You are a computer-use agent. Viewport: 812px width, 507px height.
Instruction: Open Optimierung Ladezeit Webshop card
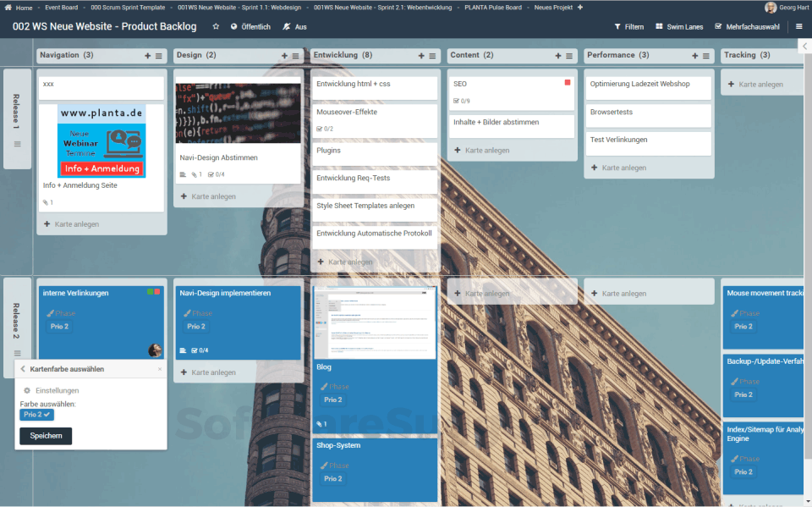[649, 88]
